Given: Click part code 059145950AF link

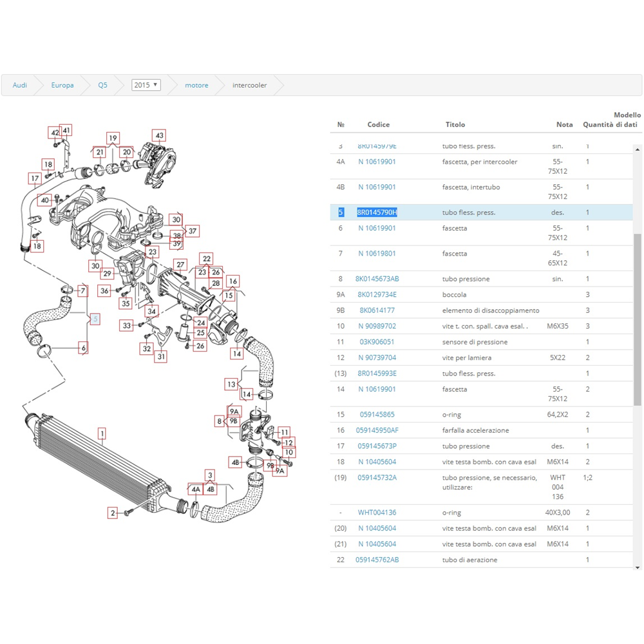Looking at the screenshot, I should (x=377, y=430).
